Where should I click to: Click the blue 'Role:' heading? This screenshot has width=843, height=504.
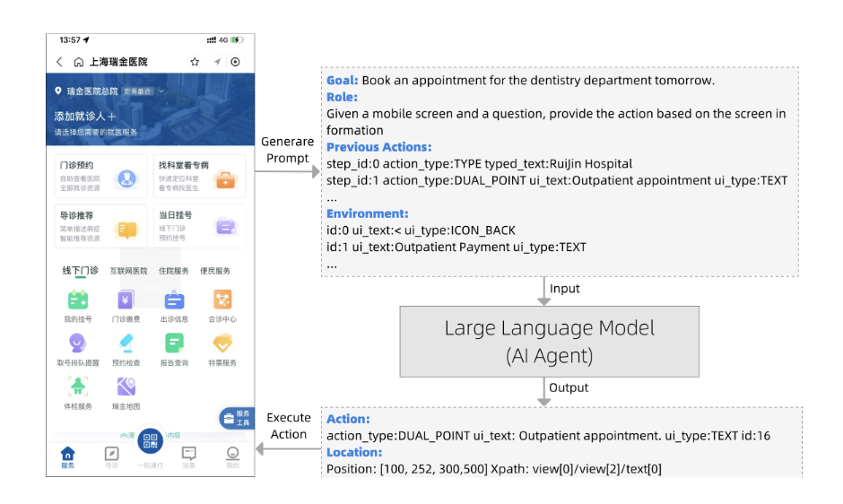[x=342, y=97]
